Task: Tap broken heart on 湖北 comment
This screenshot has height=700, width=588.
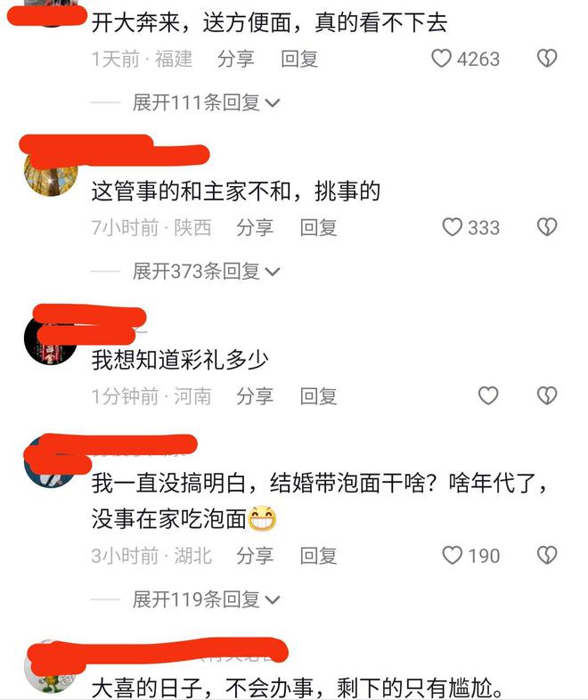Action: click(547, 556)
